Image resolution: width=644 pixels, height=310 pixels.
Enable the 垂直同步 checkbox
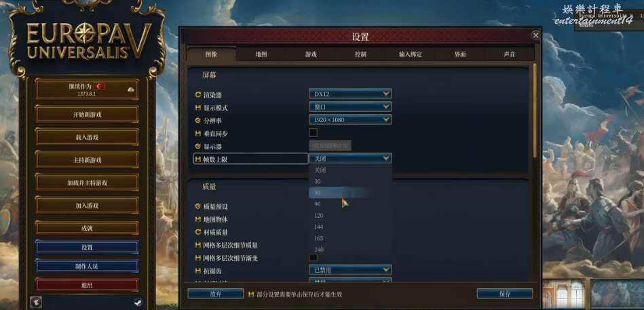pyautogui.click(x=313, y=133)
